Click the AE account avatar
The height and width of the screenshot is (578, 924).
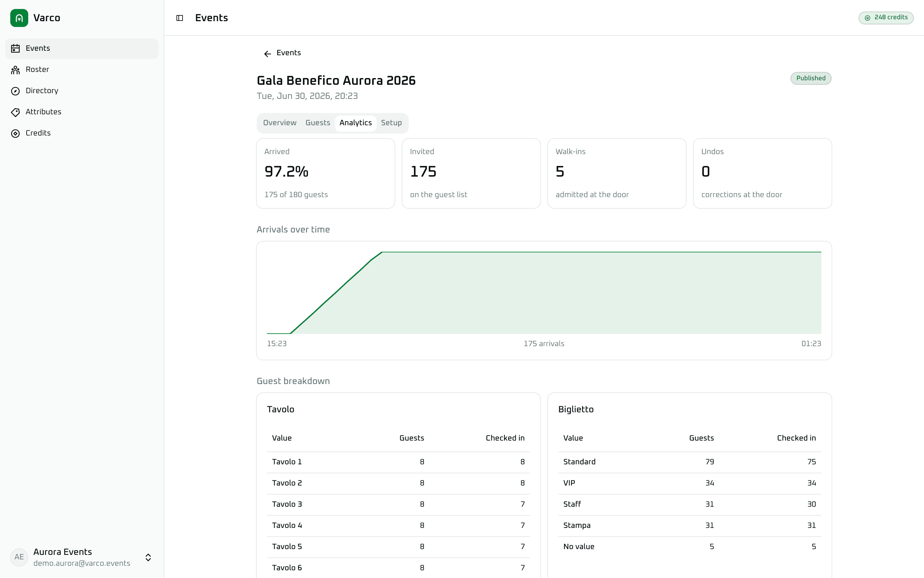pyautogui.click(x=19, y=557)
